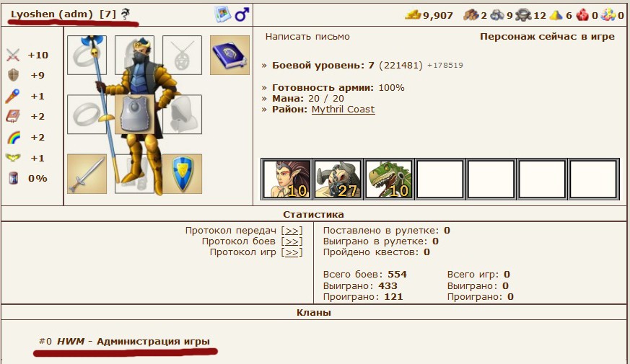630x364 pixels.
Task: Open the horned minotaur army unit thumbnail
Action: click(338, 179)
